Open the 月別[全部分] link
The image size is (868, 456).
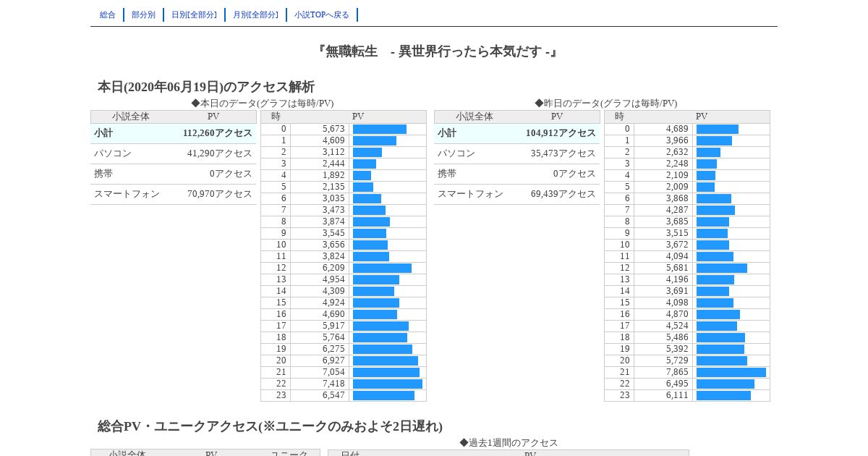point(255,14)
